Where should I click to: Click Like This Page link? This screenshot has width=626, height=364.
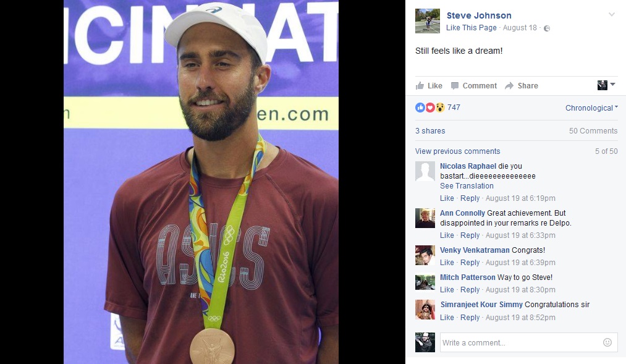click(x=471, y=28)
